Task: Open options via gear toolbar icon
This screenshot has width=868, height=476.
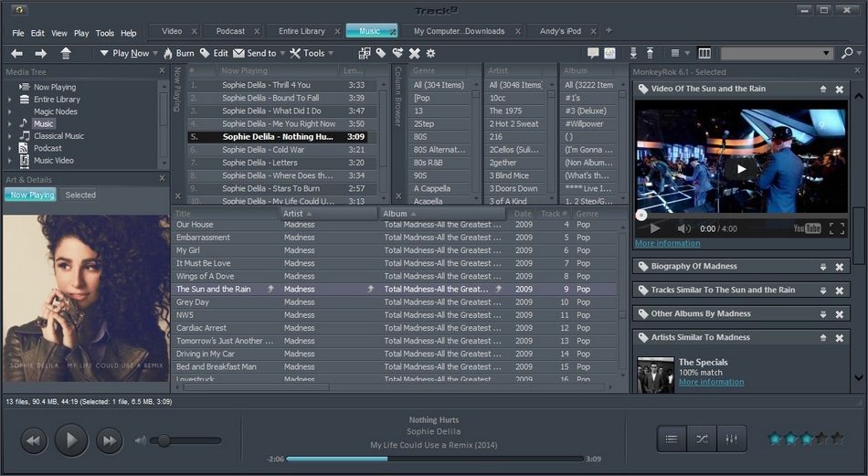Action: coord(430,53)
